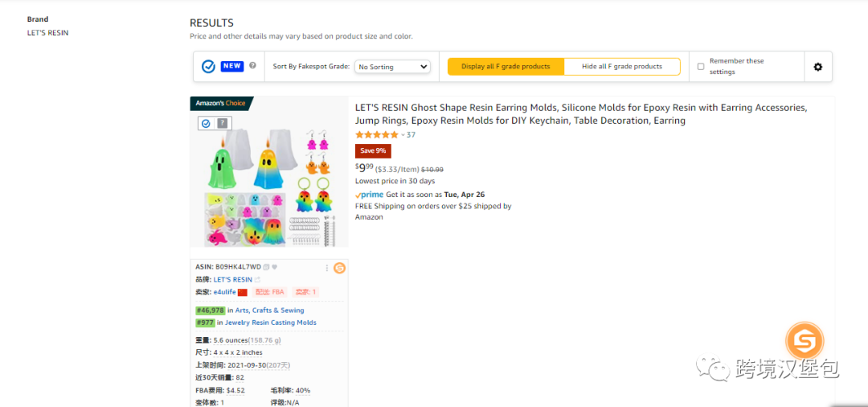
Task: Open seller e4ulife link
Action: pyautogui.click(x=225, y=292)
